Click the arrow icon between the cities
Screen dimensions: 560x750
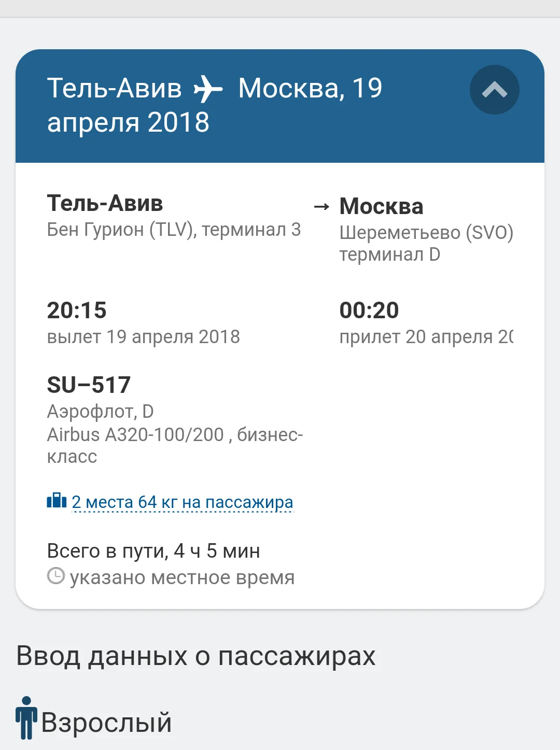click(x=321, y=207)
